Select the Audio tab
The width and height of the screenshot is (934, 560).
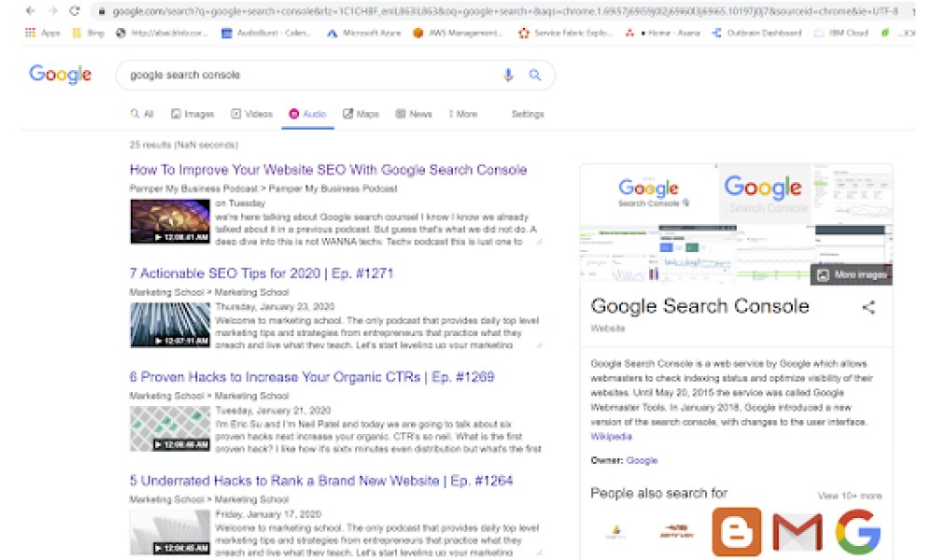307,114
